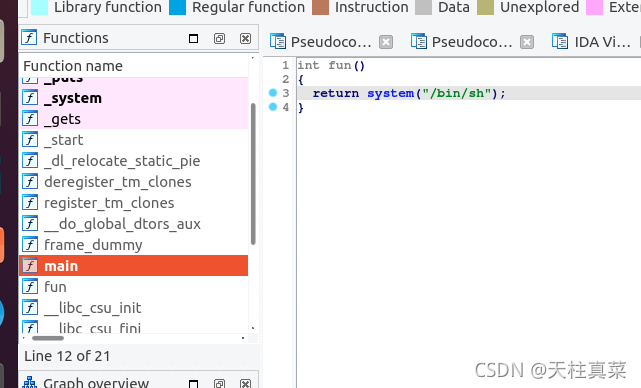
Task: Maximize the Graph overview panel
Action: [193, 384]
